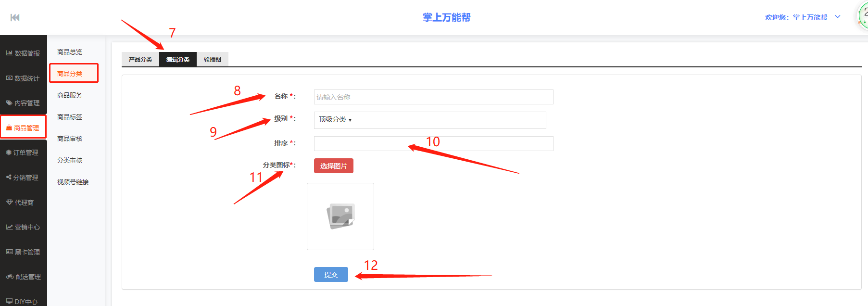Open 数据统计 from the sidebar

23,78
